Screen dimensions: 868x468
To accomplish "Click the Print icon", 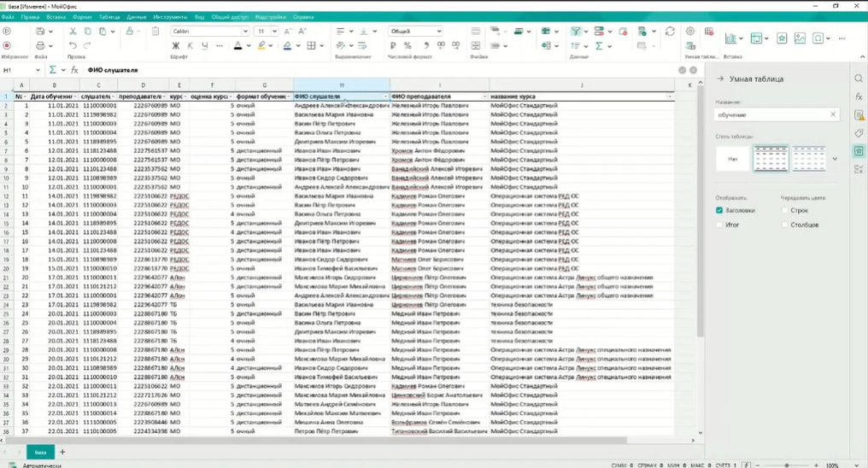I will 40,46.
